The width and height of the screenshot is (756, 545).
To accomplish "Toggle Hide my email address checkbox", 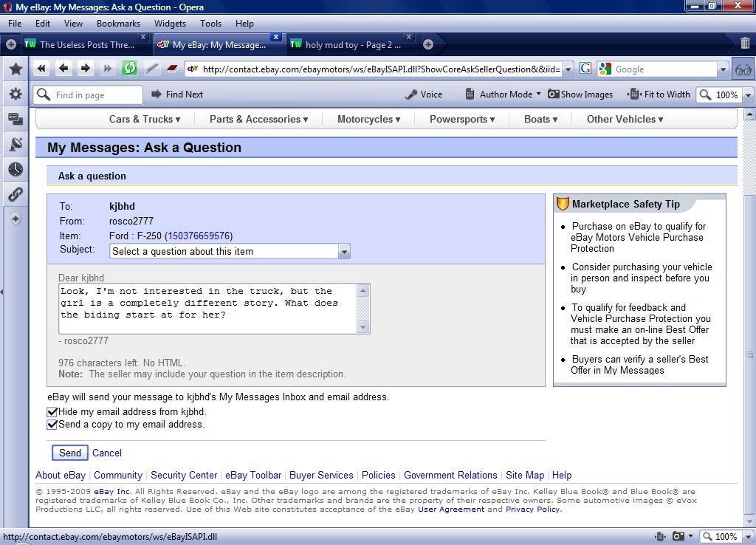I will (x=52, y=412).
